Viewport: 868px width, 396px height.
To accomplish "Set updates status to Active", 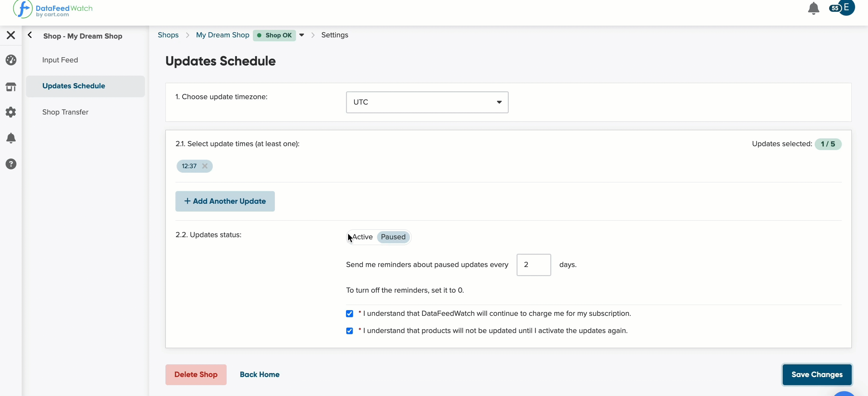I will (362, 237).
